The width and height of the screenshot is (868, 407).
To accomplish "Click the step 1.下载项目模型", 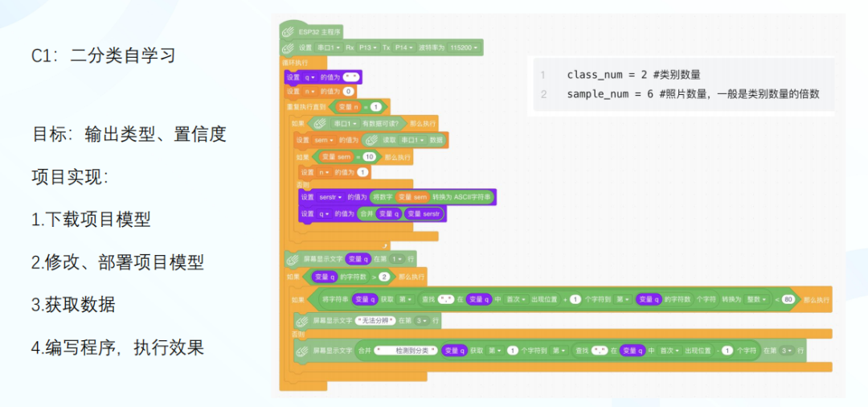I will (x=91, y=220).
